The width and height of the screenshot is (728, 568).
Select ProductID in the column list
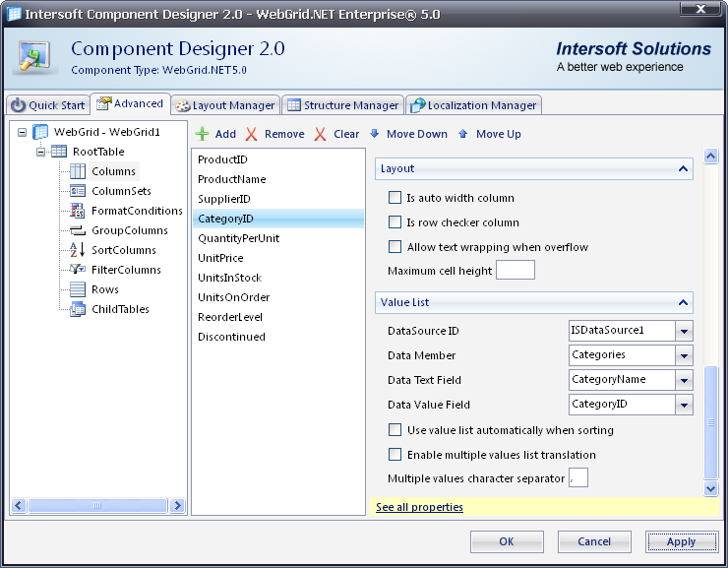coord(278,159)
